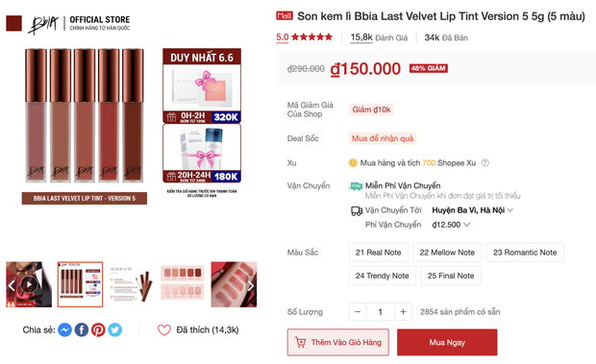The height and width of the screenshot is (364, 596).
Task: Increase quantity with plus button
Action: point(404,312)
